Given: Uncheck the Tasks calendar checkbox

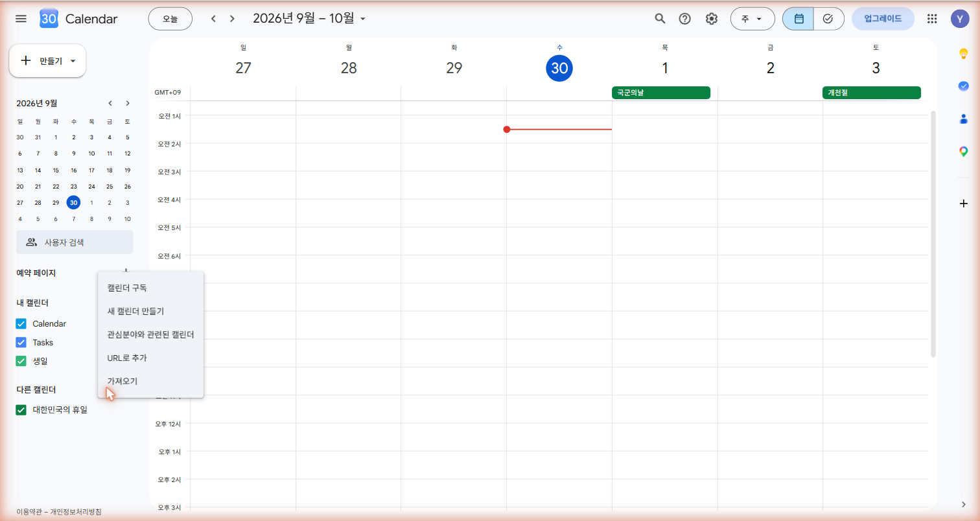Looking at the screenshot, I should click(21, 342).
